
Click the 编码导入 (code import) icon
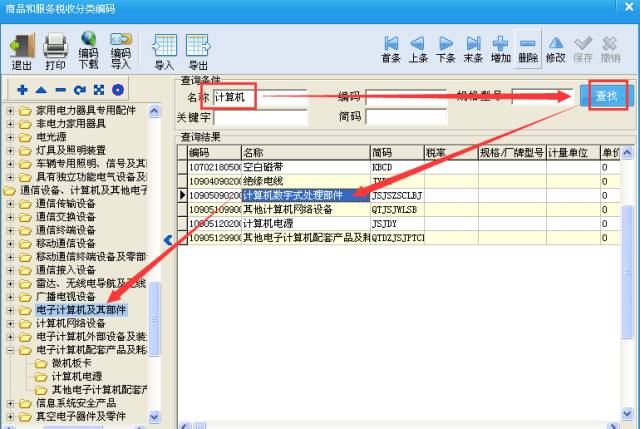pyautogui.click(x=121, y=50)
